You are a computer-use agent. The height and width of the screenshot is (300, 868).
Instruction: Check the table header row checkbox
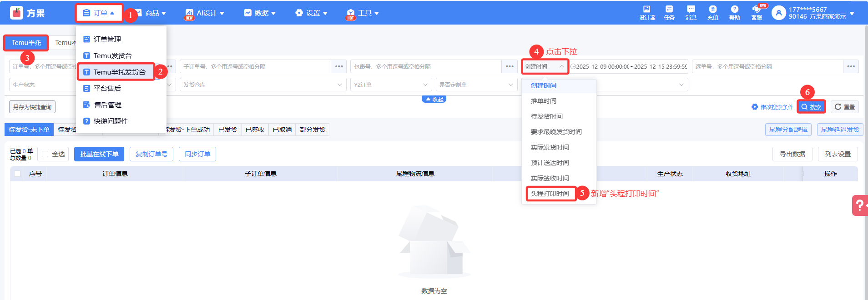pos(17,174)
